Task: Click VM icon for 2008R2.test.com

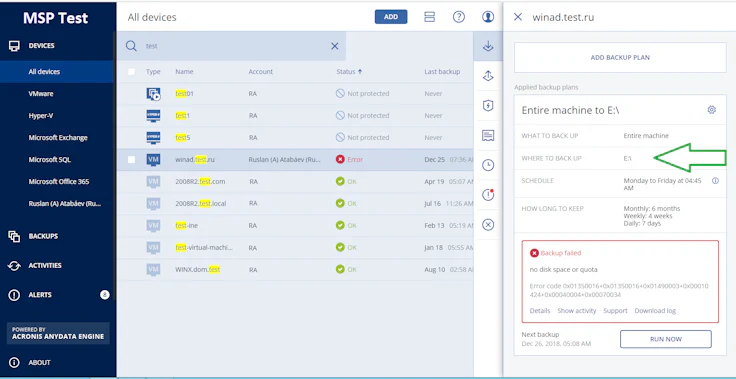Action: 153,181
